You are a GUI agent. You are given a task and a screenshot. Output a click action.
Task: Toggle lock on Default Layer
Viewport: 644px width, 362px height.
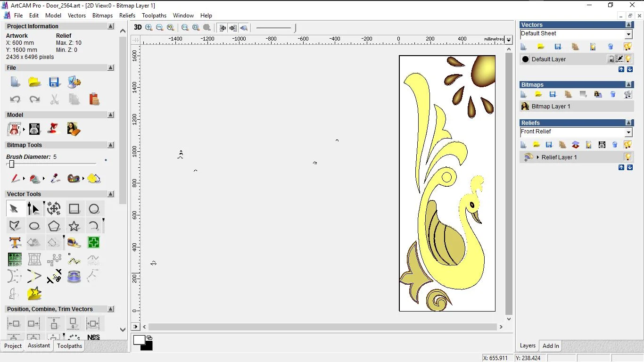tap(611, 59)
